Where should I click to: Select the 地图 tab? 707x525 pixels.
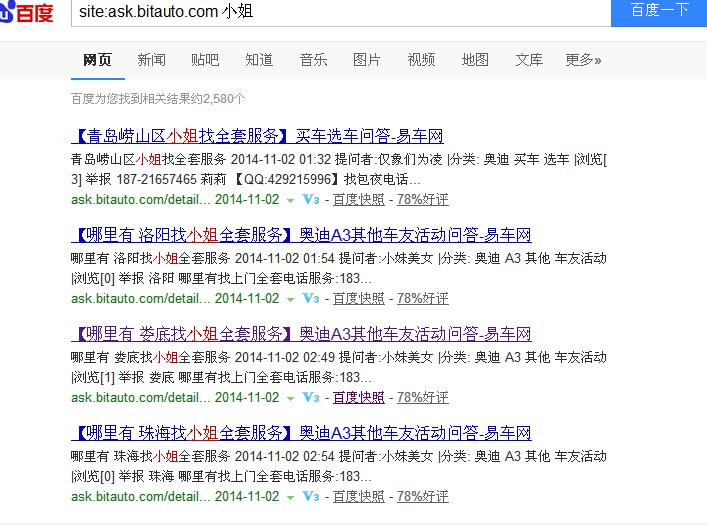pyautogui.click(x=475, y=60)
